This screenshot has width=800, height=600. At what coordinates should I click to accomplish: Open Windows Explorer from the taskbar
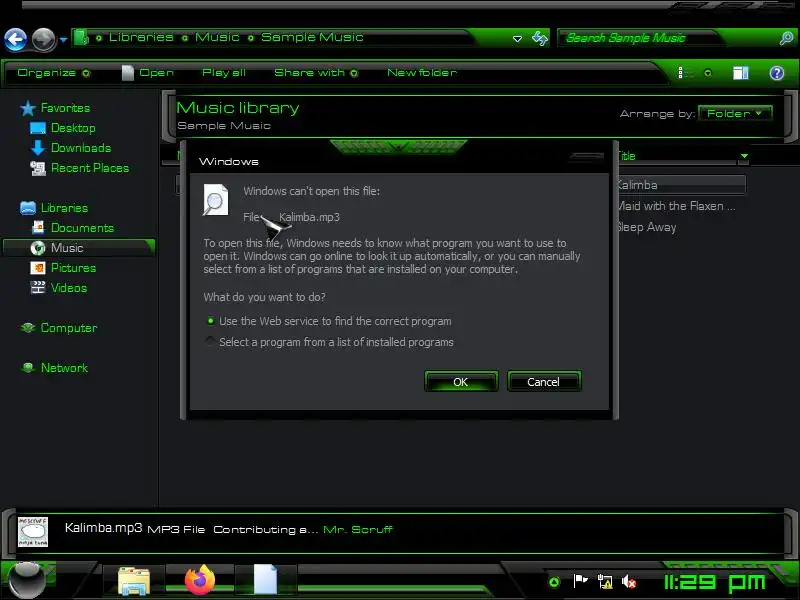click(x=134, y=581)
